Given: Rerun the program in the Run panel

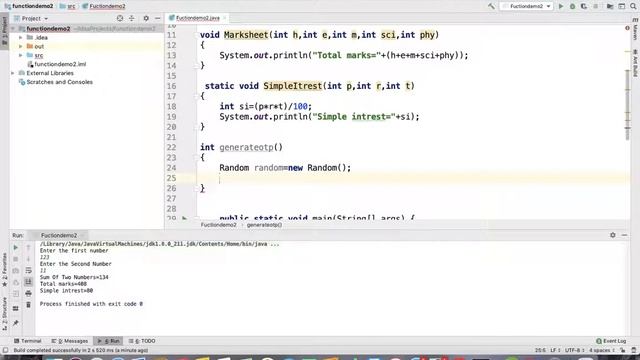Looking at the screenshot, I should 16,247.
